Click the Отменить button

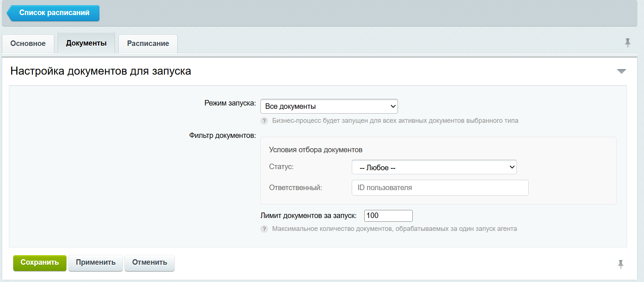point(149,263)
